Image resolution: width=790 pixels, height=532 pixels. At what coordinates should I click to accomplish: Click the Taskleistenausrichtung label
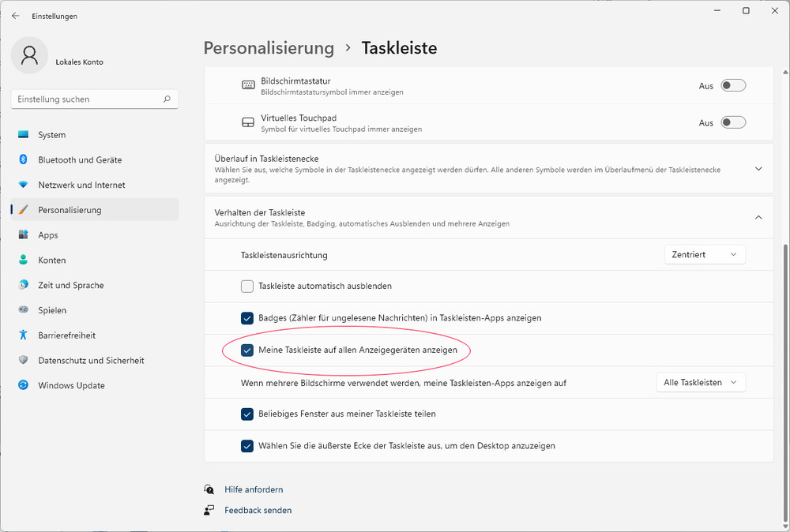pyautogui.click(x=284, y=255)
